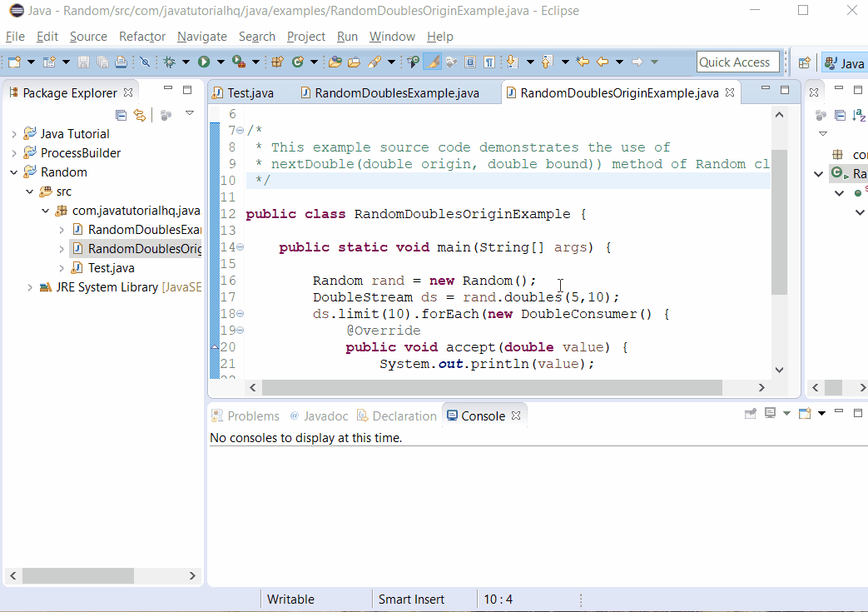
Task: Close the Console view tab
Action: (516, 415)
